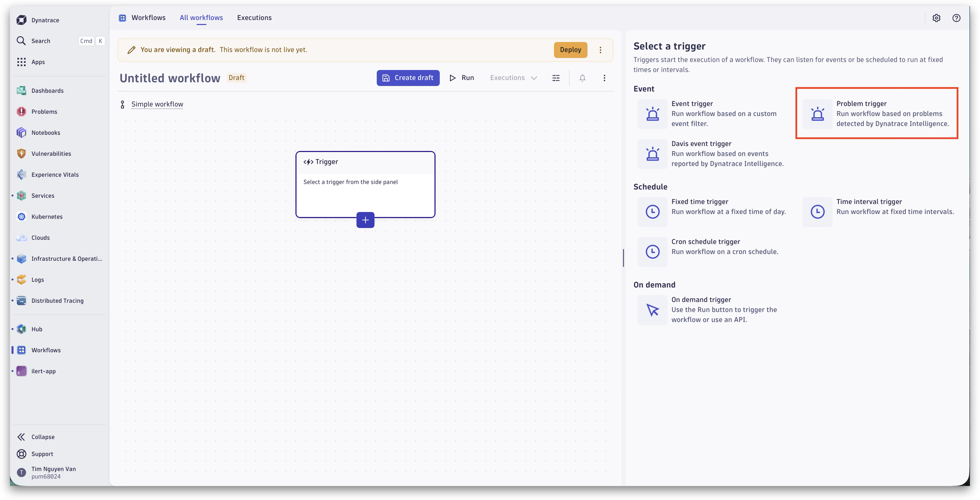The image size is (980, 500).
Task: Open draft banner three-dot menu
Action: tap(600, 50)
